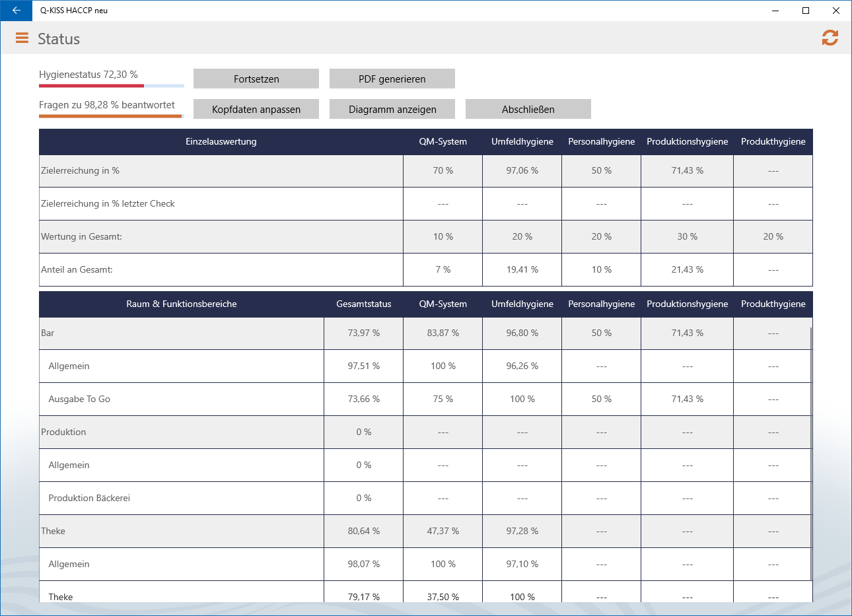
Task: Click the 30 % Wertung Produktionshygiene cell
Action: [688, 236]
